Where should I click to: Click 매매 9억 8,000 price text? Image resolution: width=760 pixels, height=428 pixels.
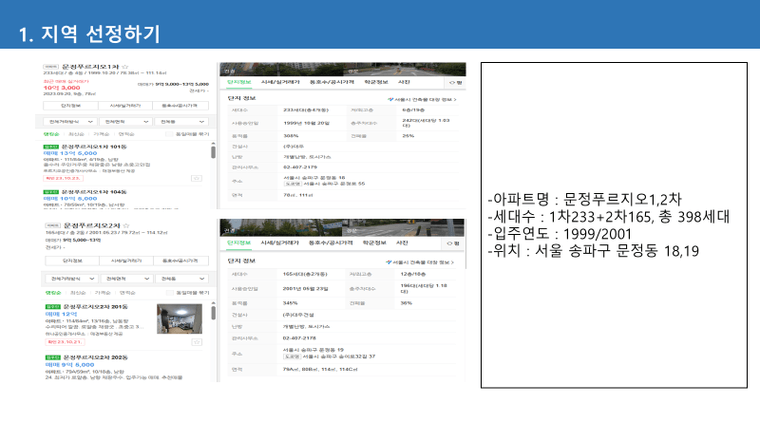(70, 365)
